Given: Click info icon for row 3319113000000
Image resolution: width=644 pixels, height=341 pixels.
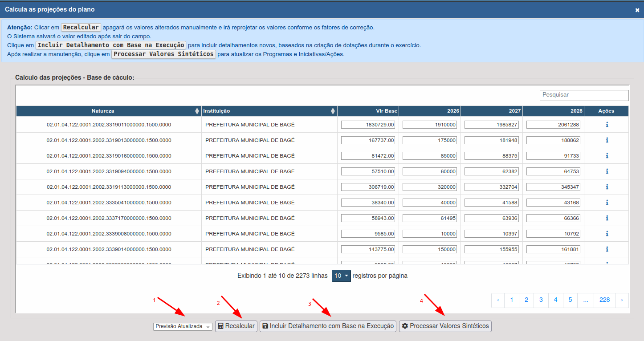Looking at the screenshot, I should (607, 187).
